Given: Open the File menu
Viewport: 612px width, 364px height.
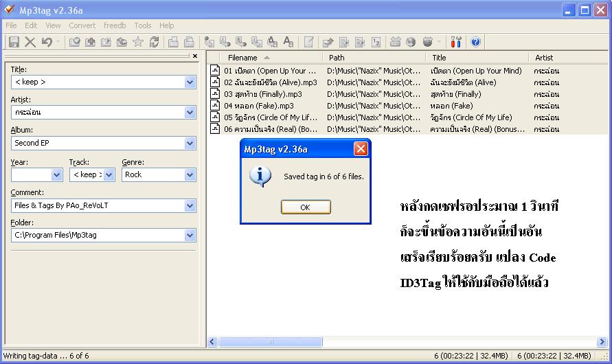Looking at the screenshot, I should 11,25.
